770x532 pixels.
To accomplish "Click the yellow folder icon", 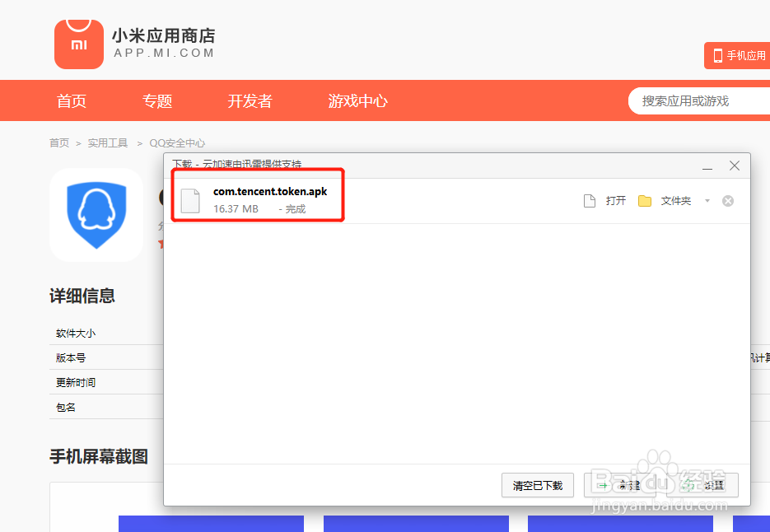I will (645, 200).
